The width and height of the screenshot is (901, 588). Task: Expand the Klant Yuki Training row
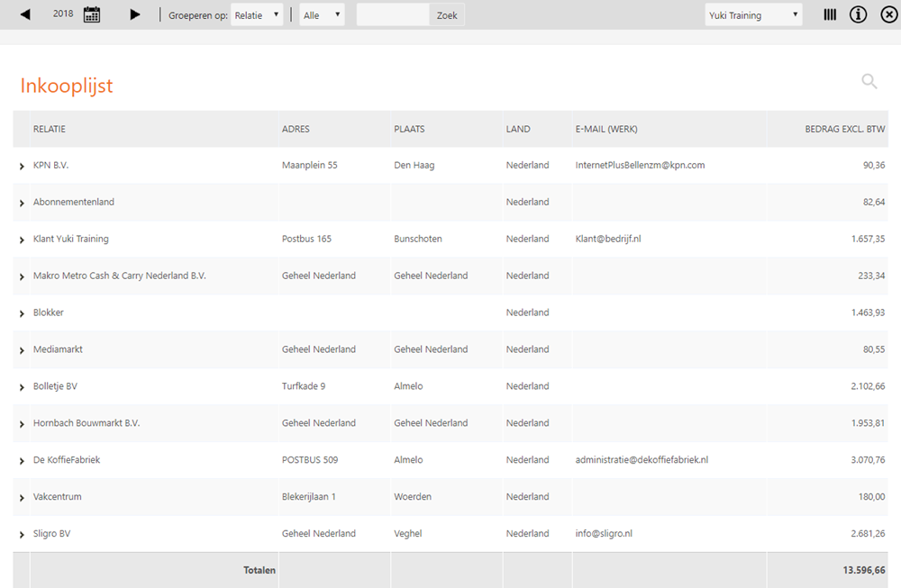click(22, 240)
